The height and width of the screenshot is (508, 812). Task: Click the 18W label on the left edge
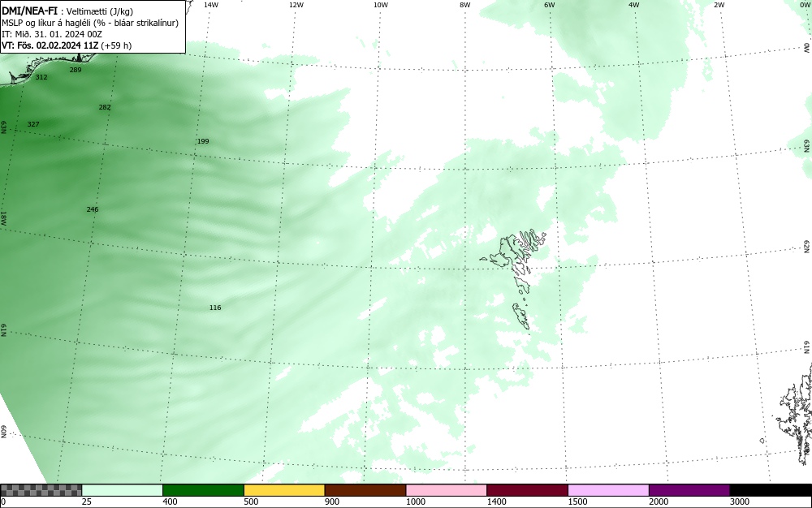coord(3,217)
